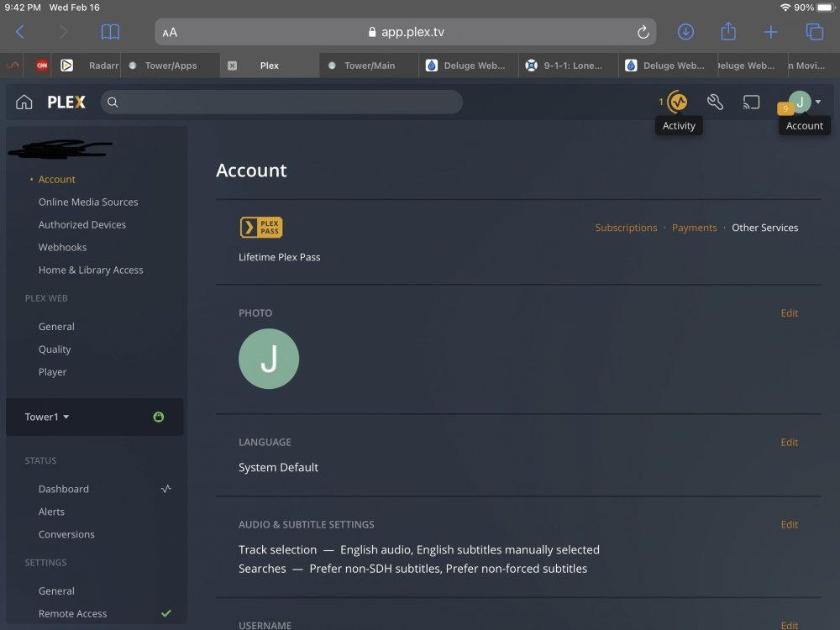Click the J profile photo
840x630 pixels.
(x=269, y=359)
